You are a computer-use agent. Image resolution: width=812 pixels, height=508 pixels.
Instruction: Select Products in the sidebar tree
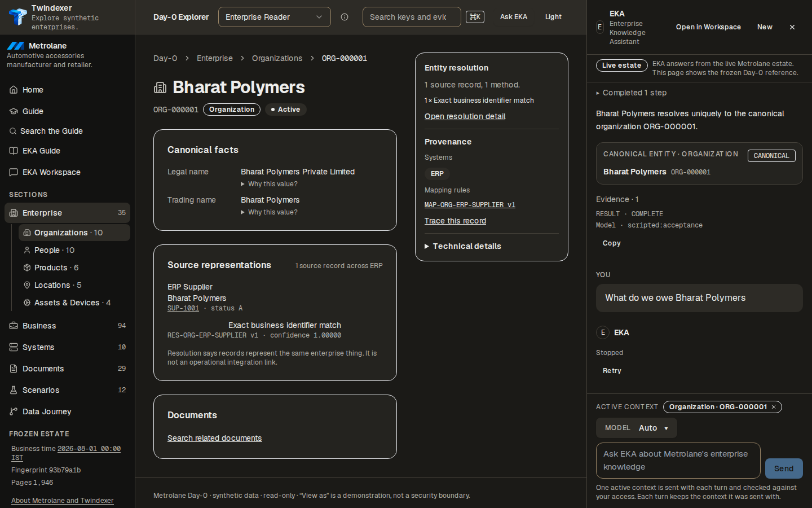pyautogui.click(x=74, y=268)
